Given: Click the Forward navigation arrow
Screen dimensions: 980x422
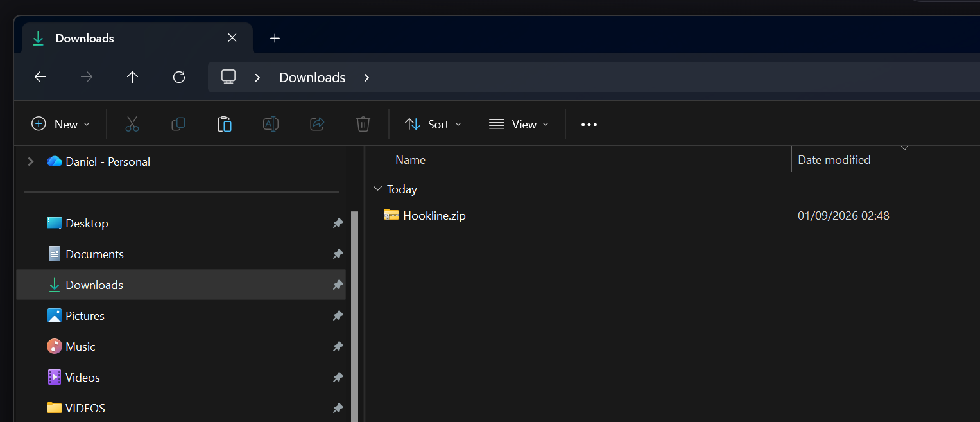Looking at the screenshot, I should click(87, 77).
